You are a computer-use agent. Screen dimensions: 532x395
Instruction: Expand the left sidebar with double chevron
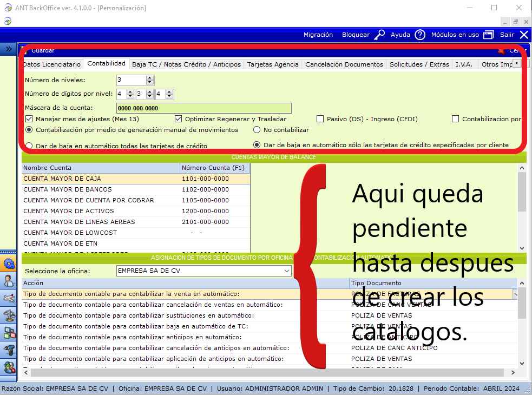[x=9, y=49]
